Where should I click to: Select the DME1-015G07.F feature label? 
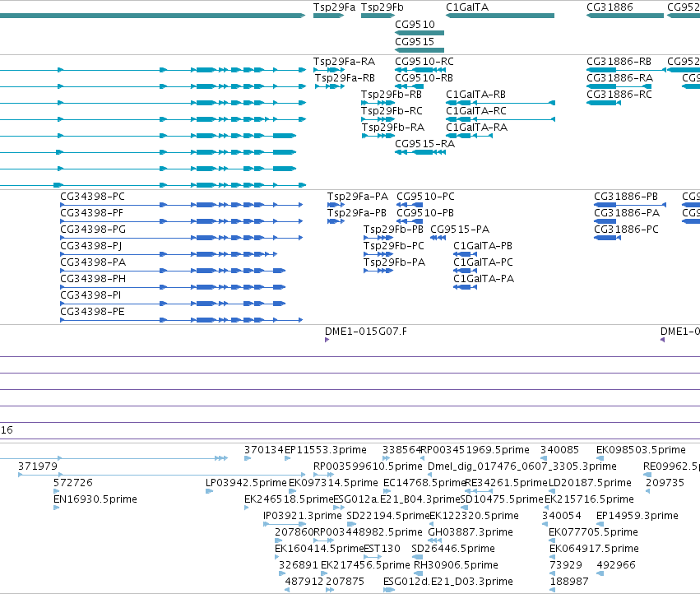[365, 332]
